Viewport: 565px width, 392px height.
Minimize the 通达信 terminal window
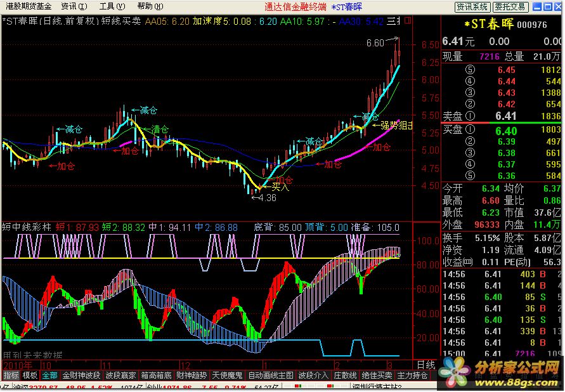537,6
